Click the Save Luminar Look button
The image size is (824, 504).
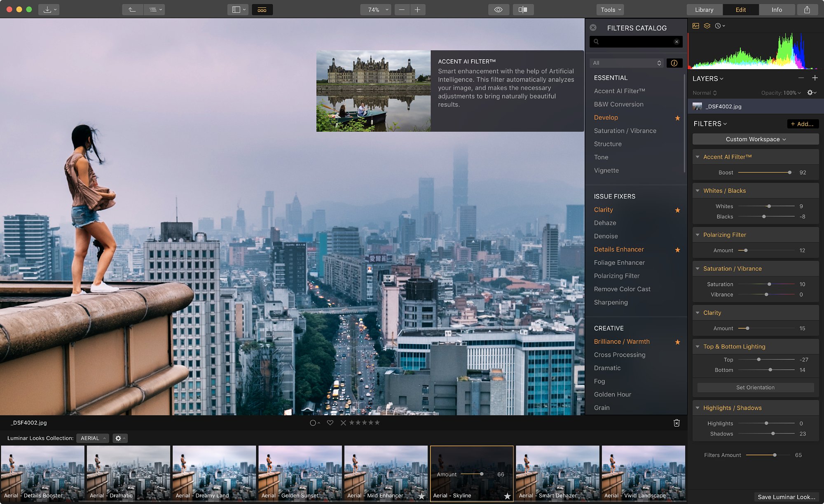(787, 497)
